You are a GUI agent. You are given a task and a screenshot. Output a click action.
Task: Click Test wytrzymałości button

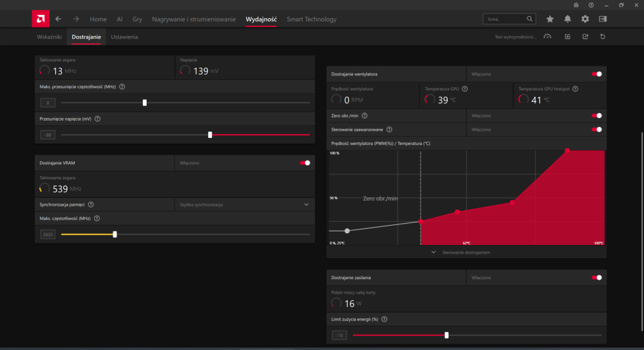coord(515,37)
